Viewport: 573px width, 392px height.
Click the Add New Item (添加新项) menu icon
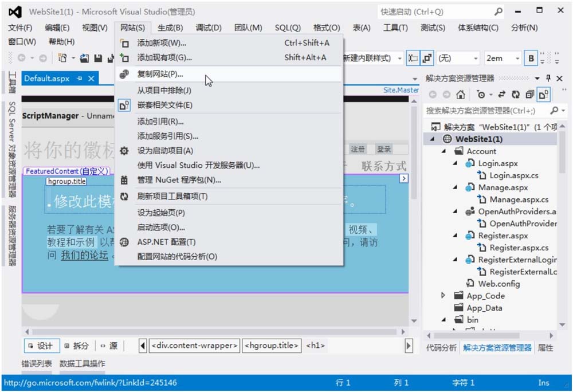pyautogui.click(x=124, y=44)
